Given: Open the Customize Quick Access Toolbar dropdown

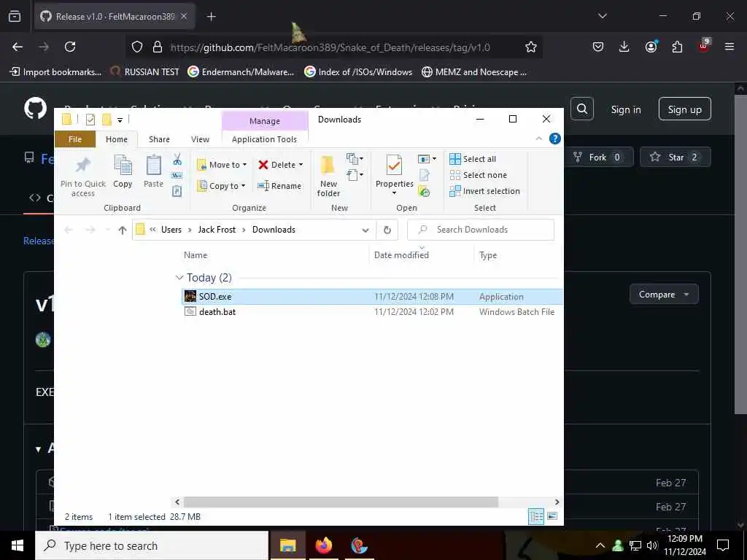Looking at the screenshot, I should tap(120, 120).
